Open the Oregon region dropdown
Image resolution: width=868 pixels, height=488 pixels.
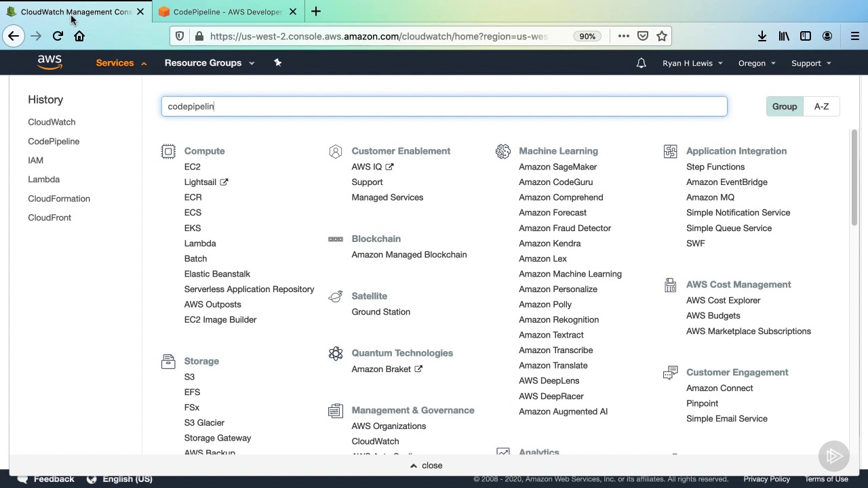(x=757, y=63)
